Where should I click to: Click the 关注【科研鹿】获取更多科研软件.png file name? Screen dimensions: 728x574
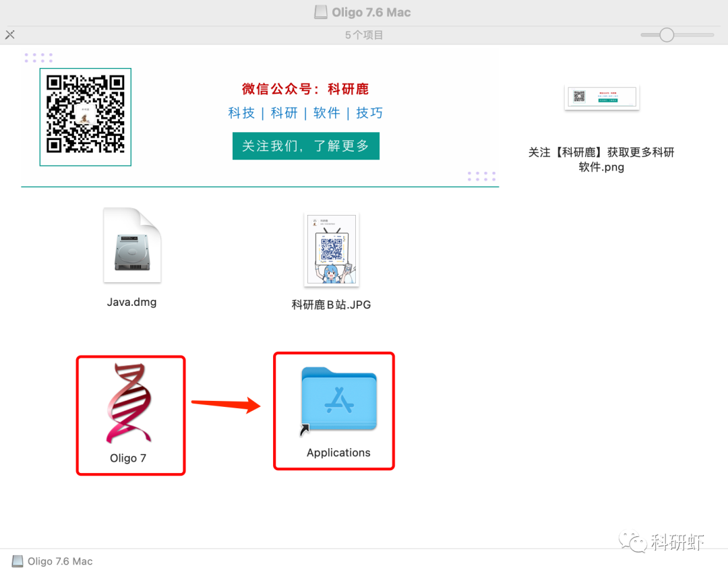(x=601, y=160)
